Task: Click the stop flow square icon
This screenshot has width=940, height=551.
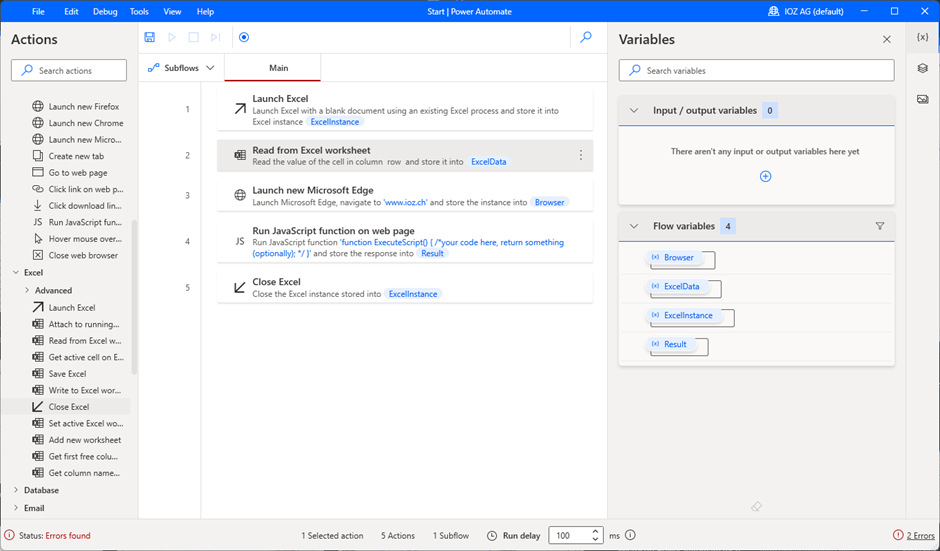Action: [194, 37]
